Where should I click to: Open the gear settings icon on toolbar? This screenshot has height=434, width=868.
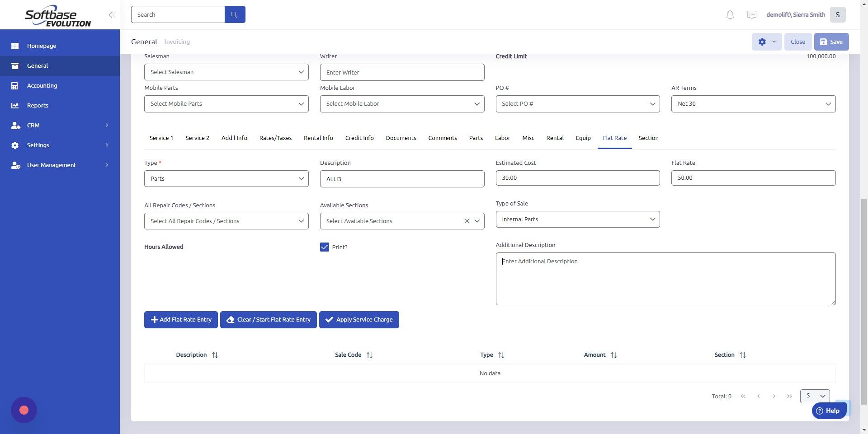pos(763,42)
